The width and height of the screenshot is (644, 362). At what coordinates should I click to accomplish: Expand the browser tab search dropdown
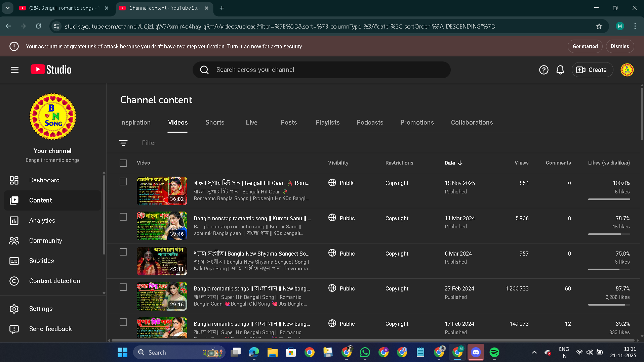pyautogui.click(x=7, y=8)
